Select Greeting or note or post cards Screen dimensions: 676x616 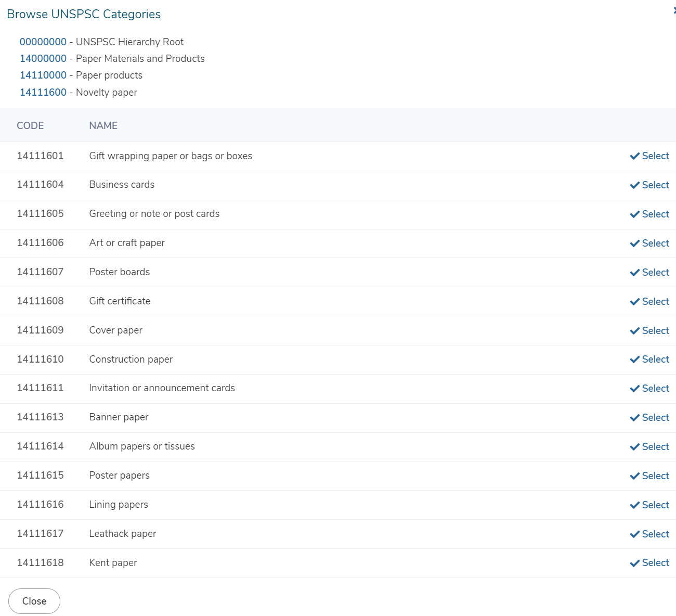point(649,214)
